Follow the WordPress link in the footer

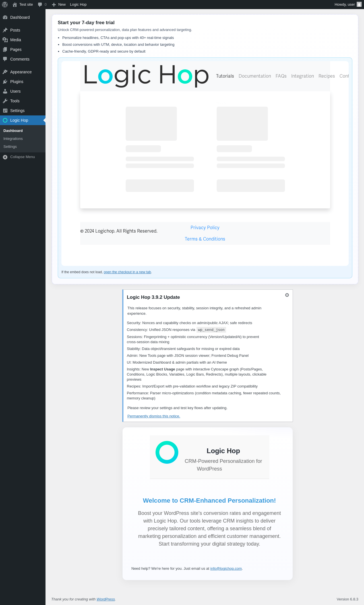tap(106, 599)
